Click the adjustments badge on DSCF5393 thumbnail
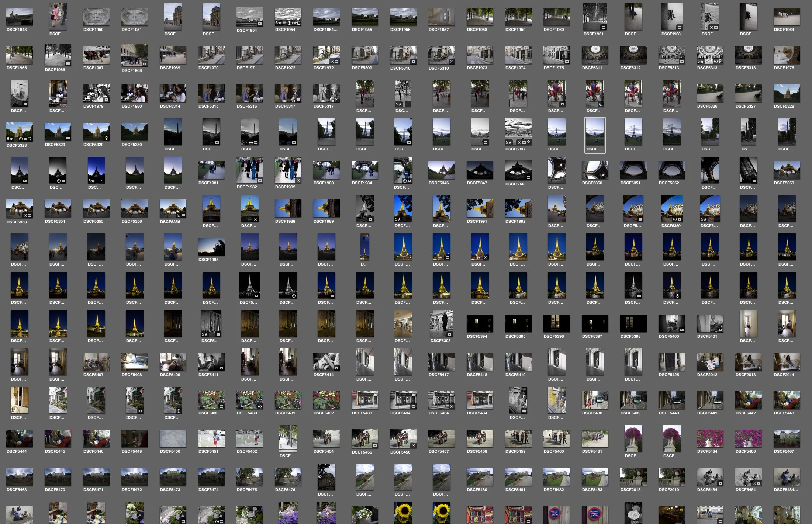812x524 pixels. tap(449, 334)
